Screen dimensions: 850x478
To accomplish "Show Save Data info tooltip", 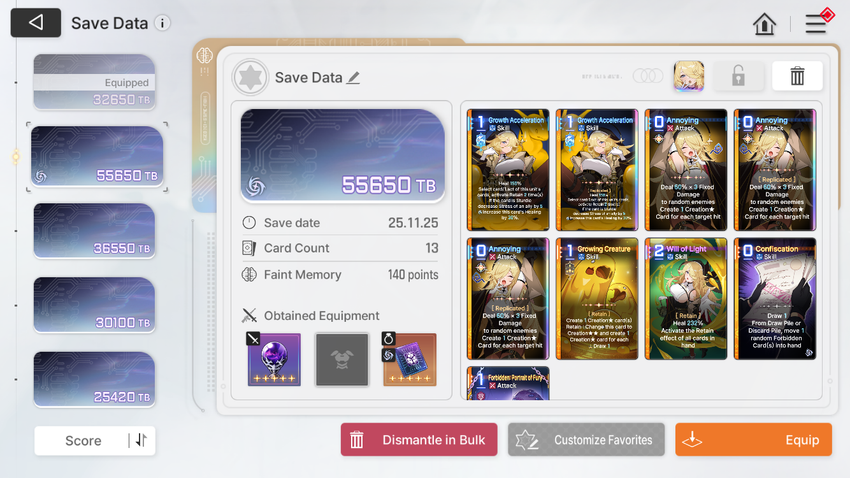I will tap(162, 23).
